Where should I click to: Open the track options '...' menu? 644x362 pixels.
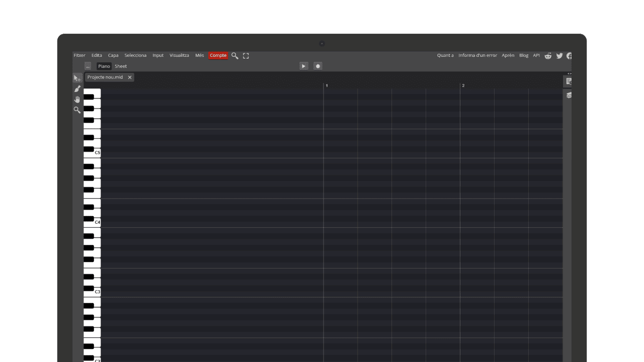(88, 66)
